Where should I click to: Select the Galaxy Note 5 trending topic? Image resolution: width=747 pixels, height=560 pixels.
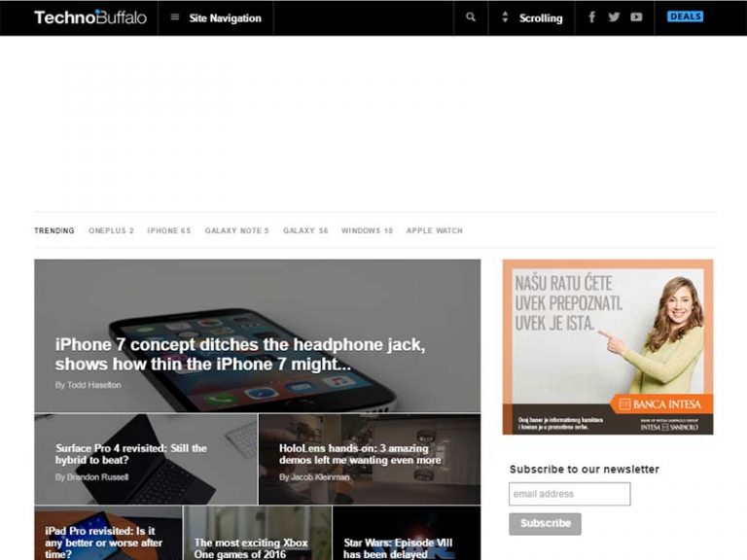pos(237,230)
